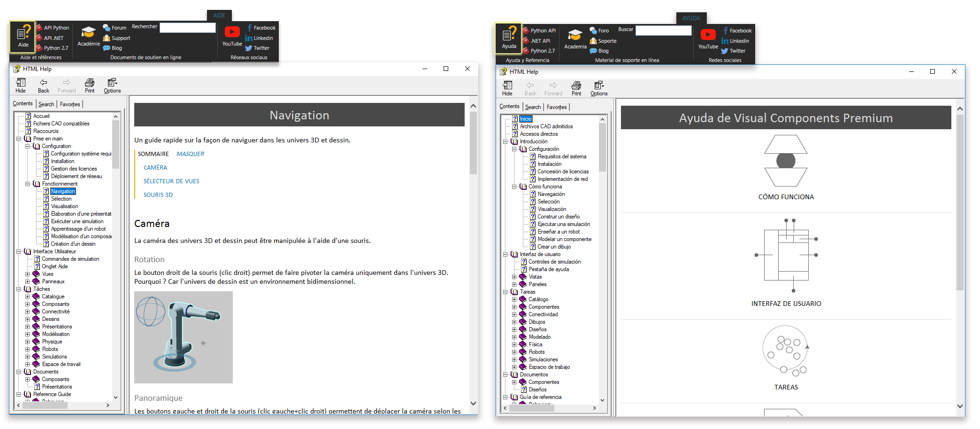Open .NET API in Spanish ribbon
Screen dimensions: 980x429
click(x=536, y=41)
